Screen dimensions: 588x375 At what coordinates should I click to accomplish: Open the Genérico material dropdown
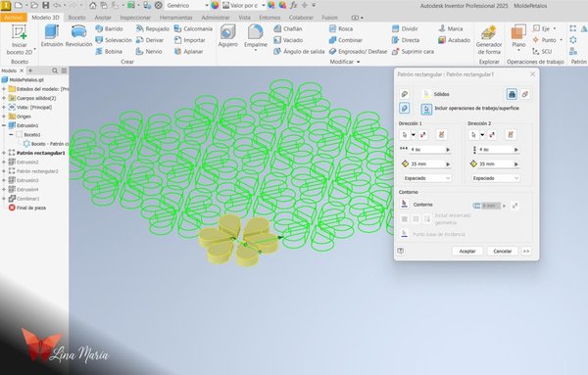(x=207, y=6)
